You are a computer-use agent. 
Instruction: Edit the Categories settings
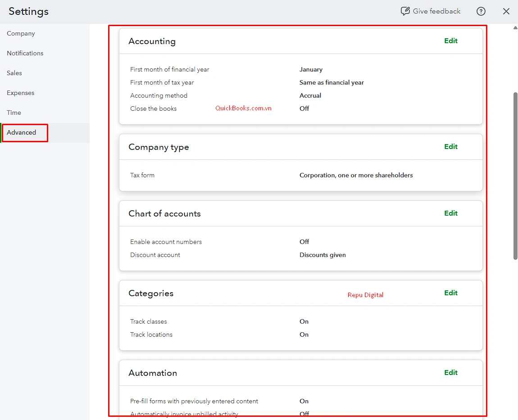[x=450, y=293]
